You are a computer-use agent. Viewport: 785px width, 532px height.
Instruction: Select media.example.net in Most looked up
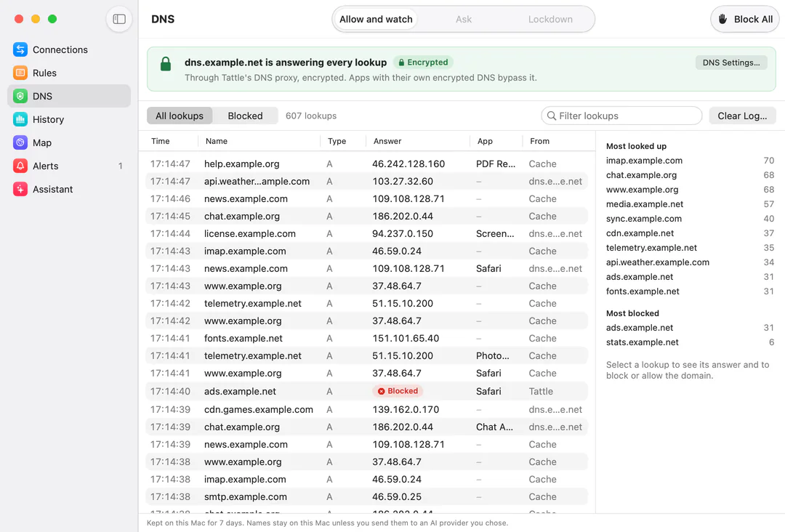pyautogui.click(x=690, y=204)
